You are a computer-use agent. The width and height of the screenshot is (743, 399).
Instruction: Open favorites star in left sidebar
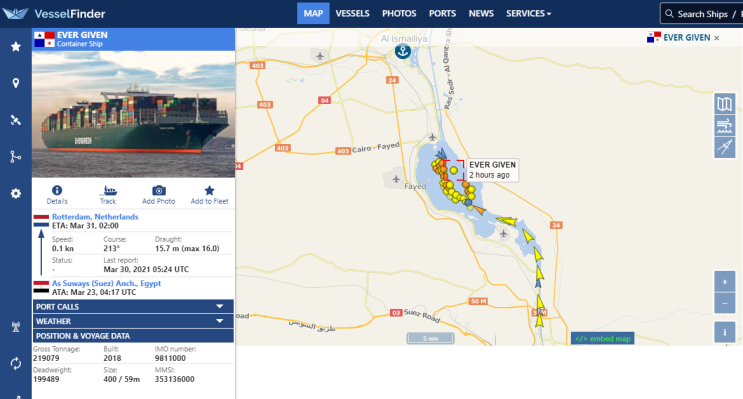16,46
